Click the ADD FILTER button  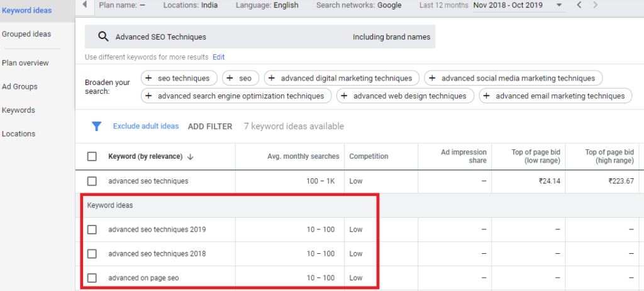(210, 127)
